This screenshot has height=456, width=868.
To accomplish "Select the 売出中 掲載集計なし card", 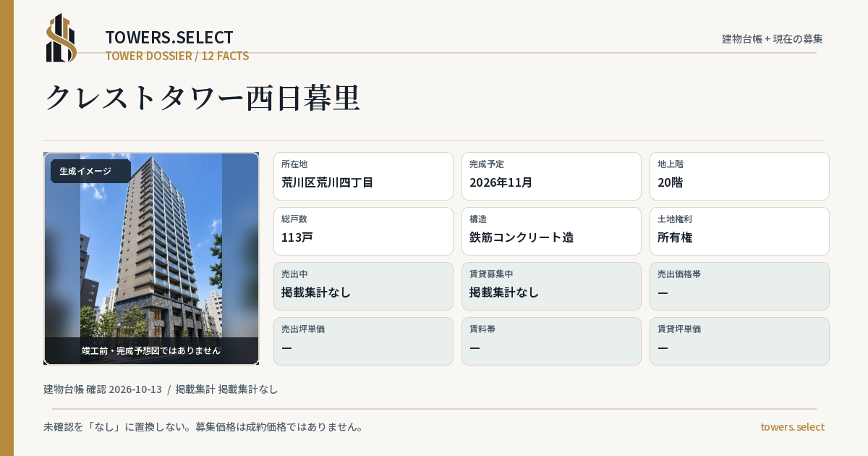I will [x=363, y=286].
